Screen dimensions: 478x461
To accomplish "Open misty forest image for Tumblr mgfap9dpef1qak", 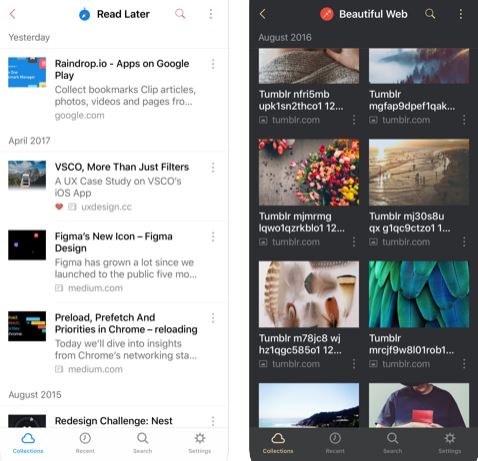I will [419, 66].
